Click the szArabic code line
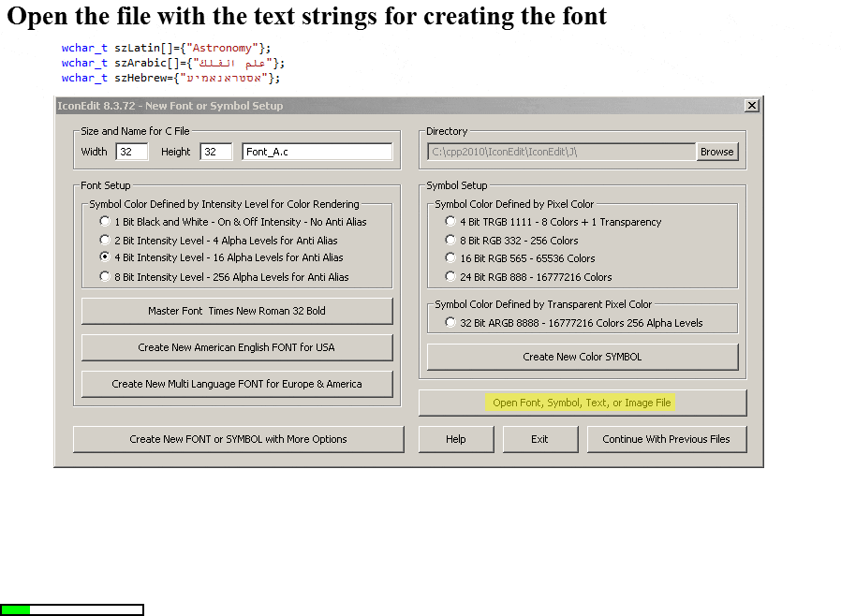The height and width of the screenshot is (616, 841). [172, 63]
